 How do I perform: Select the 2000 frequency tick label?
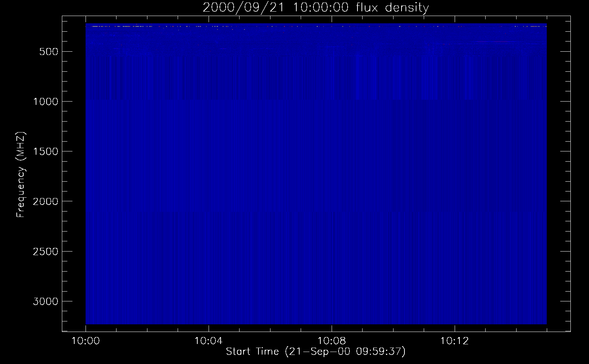pos(46,202)
